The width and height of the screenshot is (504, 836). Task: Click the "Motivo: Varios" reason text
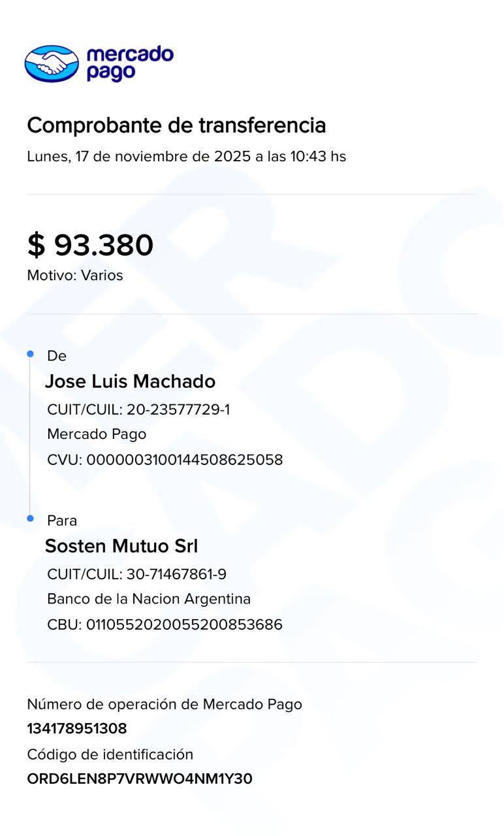point(75,276)
